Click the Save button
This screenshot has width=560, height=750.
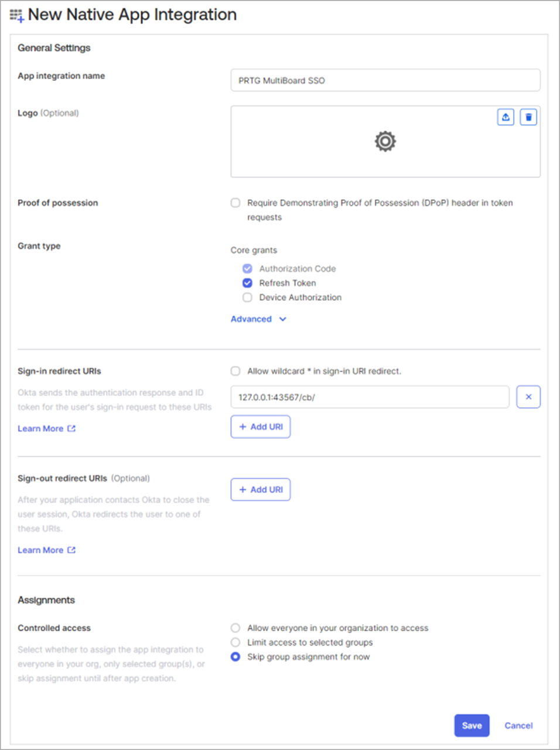click(x=472, y=725)
